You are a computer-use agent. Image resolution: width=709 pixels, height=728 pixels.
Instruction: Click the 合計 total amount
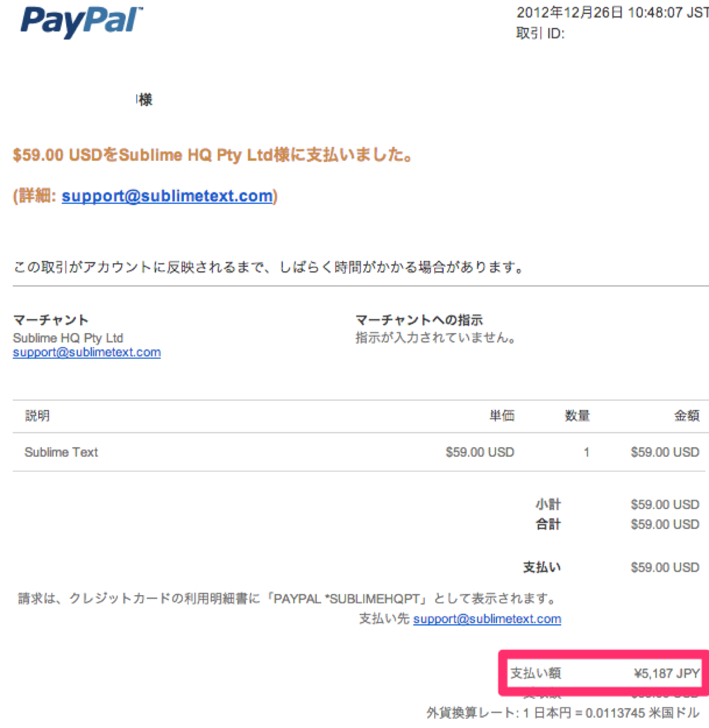[665, 524]
